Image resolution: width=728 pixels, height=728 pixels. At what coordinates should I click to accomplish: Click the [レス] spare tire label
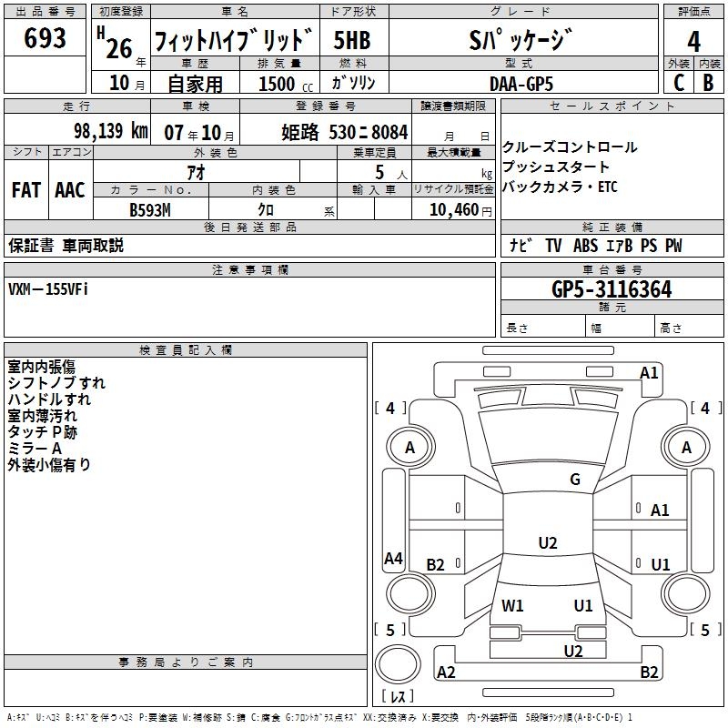coord(398,696)
